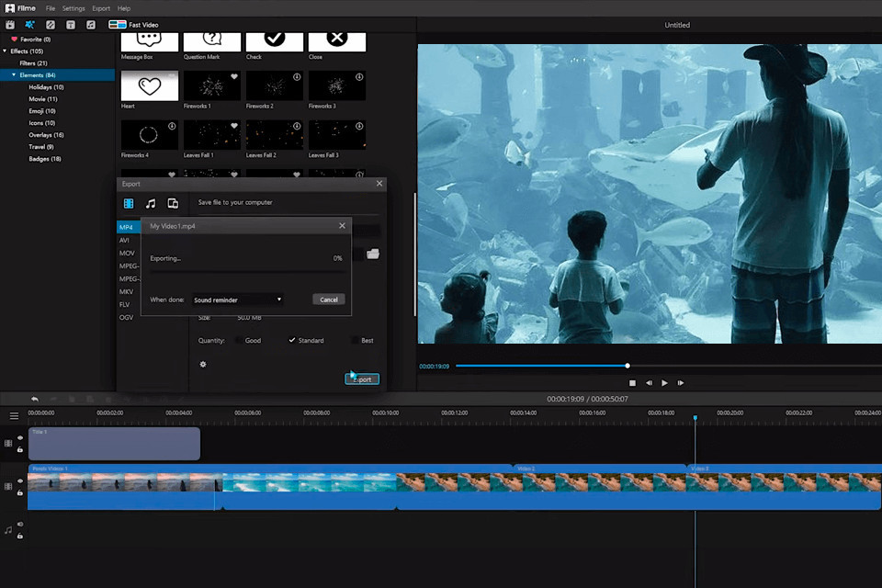The height and width of the screenshot is (588, 882).
Task: Switch to audio export format icon
Action: [x=151, y=203]
